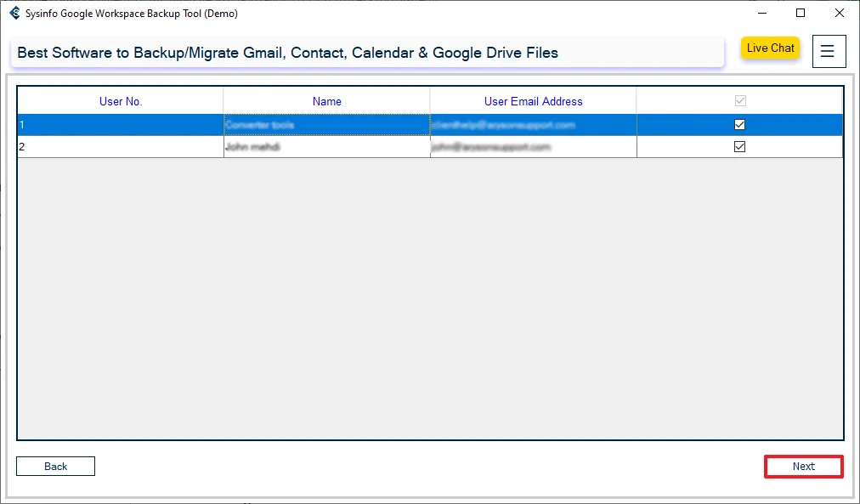This screenshot has width=860, height=504.
Task: Uncheck the checkbox for John mehdi user
Action: 739,147
